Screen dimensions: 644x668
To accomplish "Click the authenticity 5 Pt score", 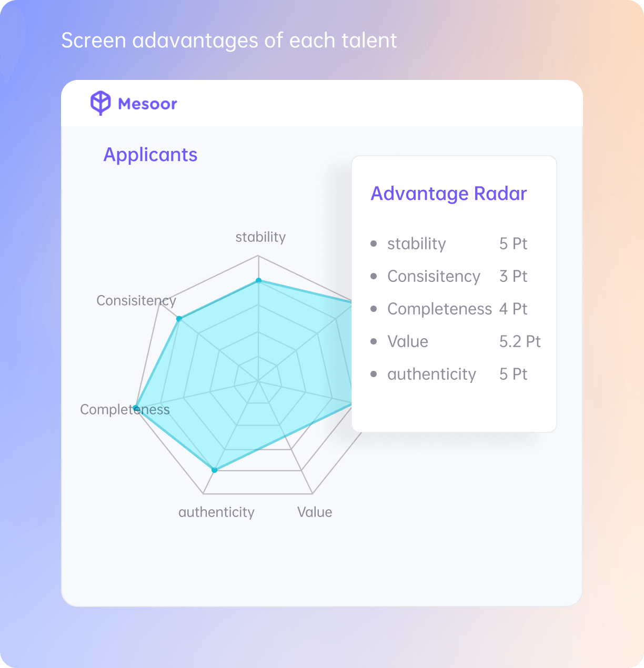I will pyautogui.click(x=513, y=374).
